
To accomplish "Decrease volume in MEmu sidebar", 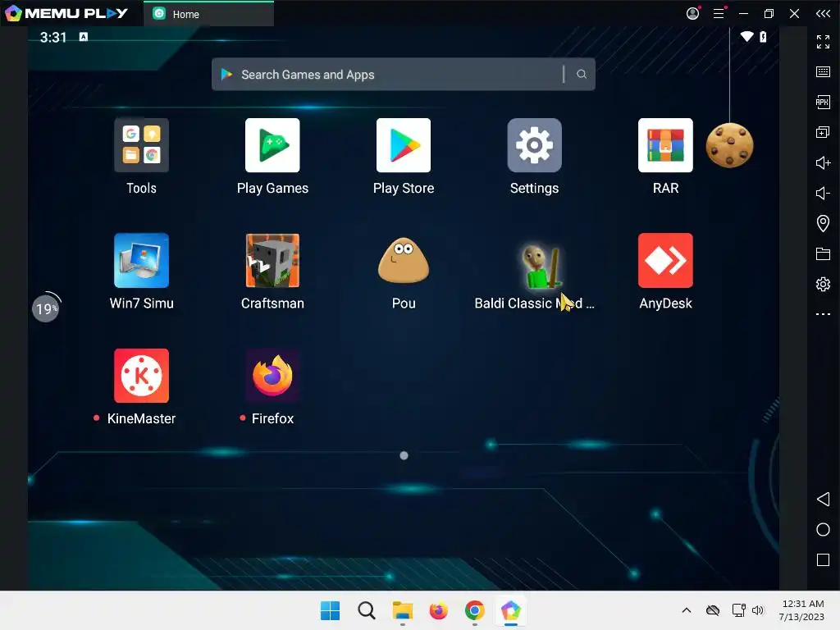I will pos(823,193).
